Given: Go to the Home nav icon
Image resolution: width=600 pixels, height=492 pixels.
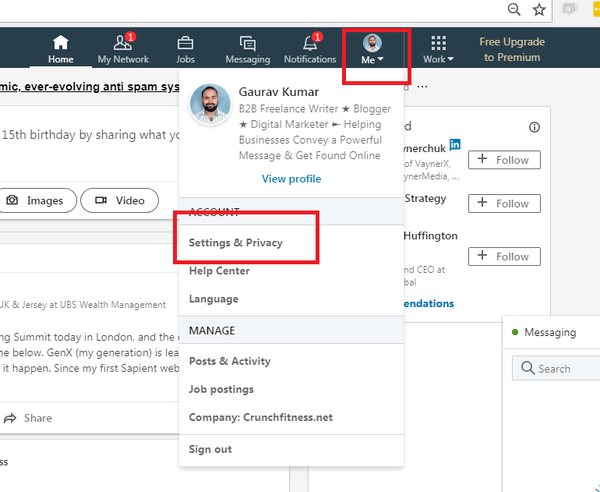Looking at the screenshot, I should pyautogui.click(x=60, y=42).
